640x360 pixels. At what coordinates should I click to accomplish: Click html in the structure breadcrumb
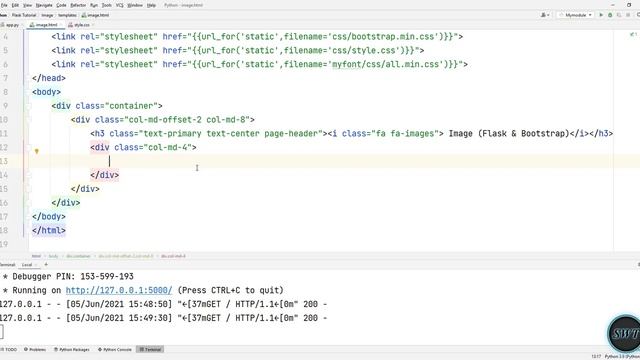tap(36, 256)
